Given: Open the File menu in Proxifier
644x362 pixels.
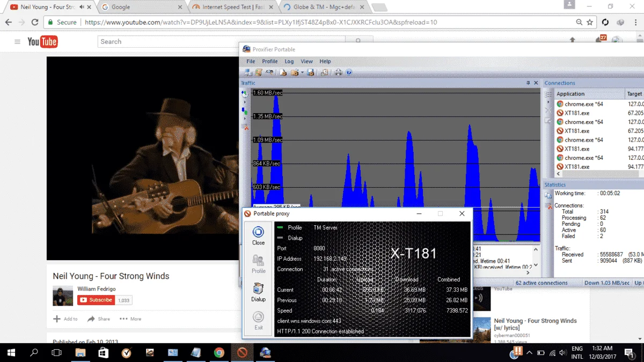Looking at the screenshot, I should (251, 61).
